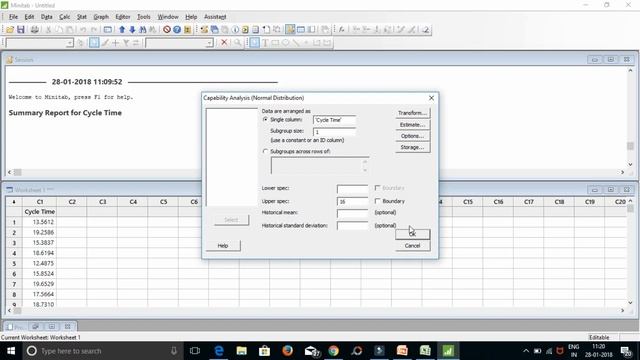Open Firefox from the taskbar
Viewport: 640px width, 360px height.
tap(287, 351)
